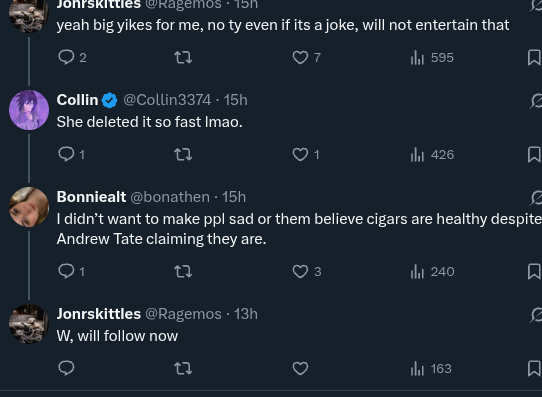Like Collin's 'deleted it so fast' tweet
542x397 pixels.
coord(306,154)
